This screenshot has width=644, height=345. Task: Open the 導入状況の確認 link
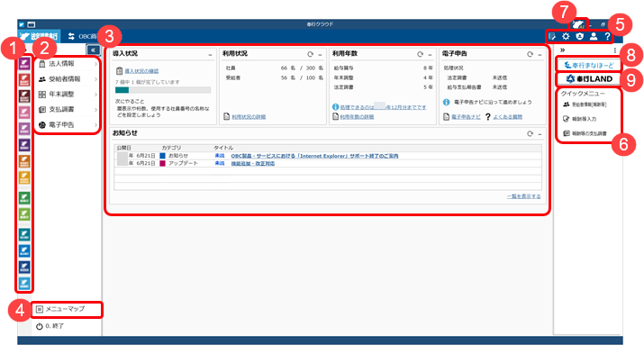tap(141, 71)
